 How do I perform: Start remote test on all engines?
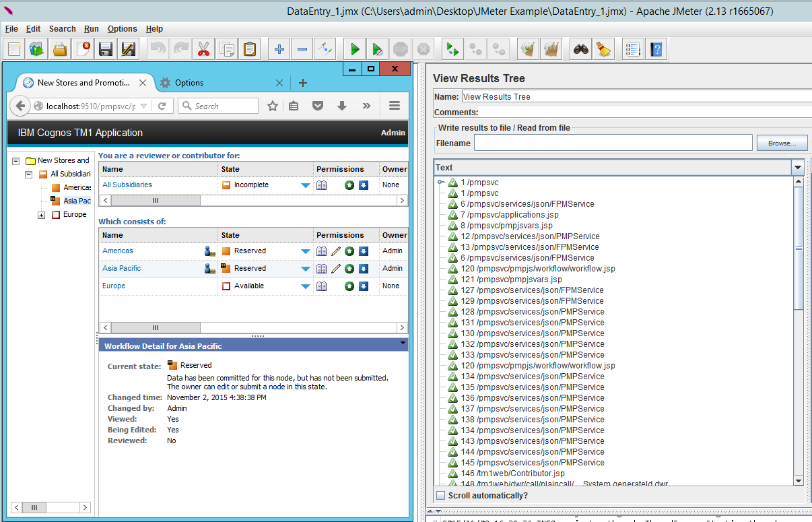[x=452, y=49]
